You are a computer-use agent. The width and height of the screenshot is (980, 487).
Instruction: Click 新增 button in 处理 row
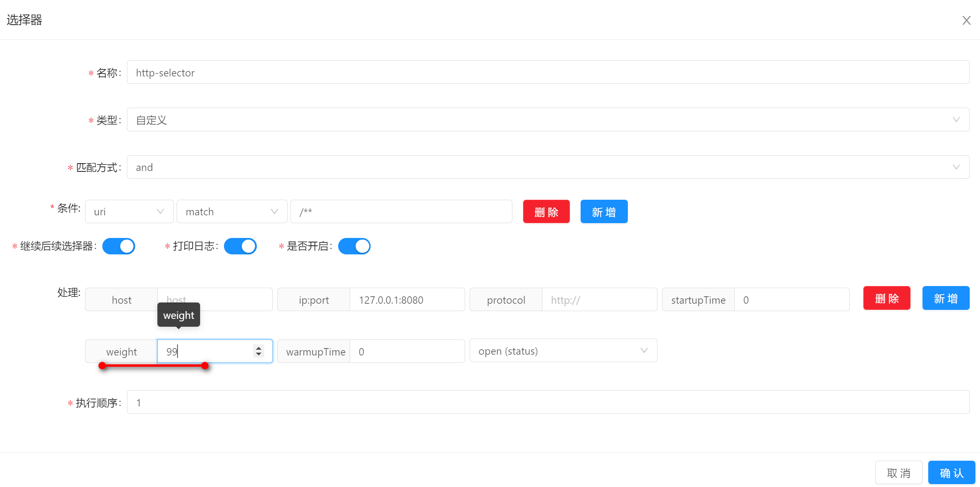pos(945,298)
